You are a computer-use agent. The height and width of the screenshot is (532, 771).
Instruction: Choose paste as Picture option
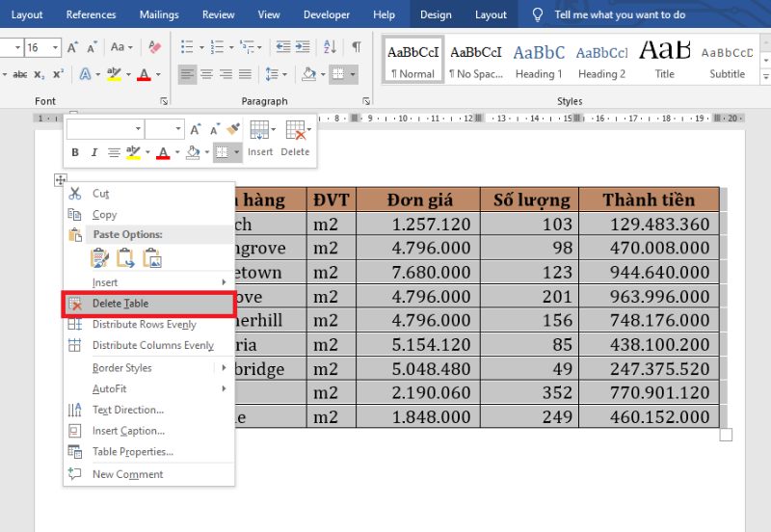pyautogui.click(x=152, y=258)
